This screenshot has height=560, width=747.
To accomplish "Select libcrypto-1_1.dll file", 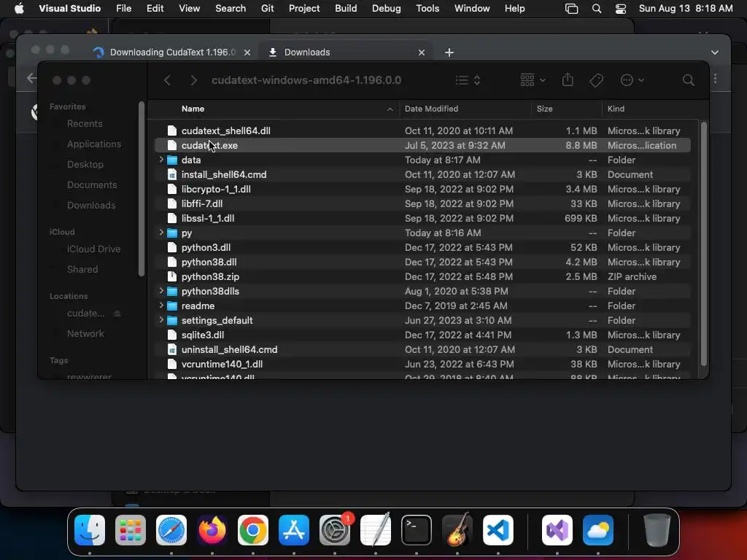I will point(422,189).
